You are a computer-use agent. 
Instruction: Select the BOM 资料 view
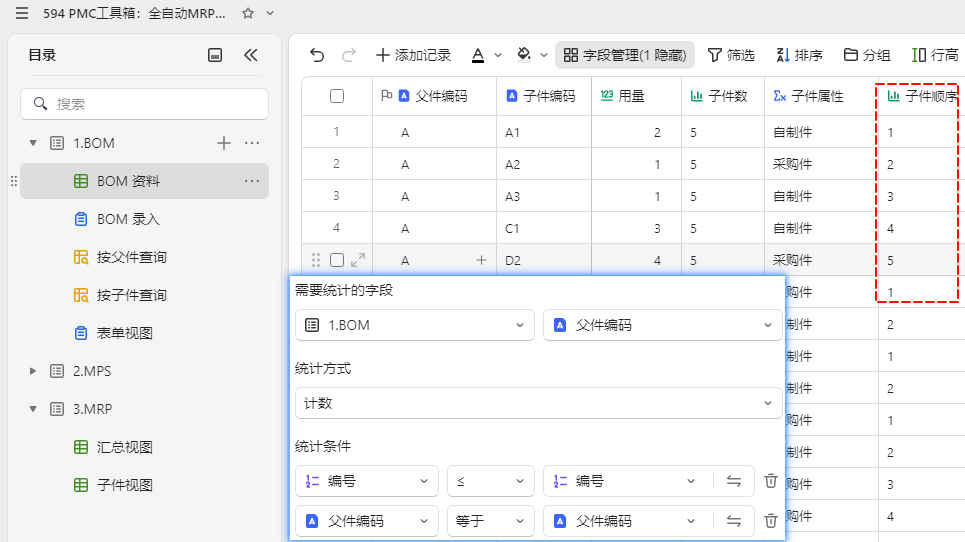pyautogui.click(x=145, y=181)
